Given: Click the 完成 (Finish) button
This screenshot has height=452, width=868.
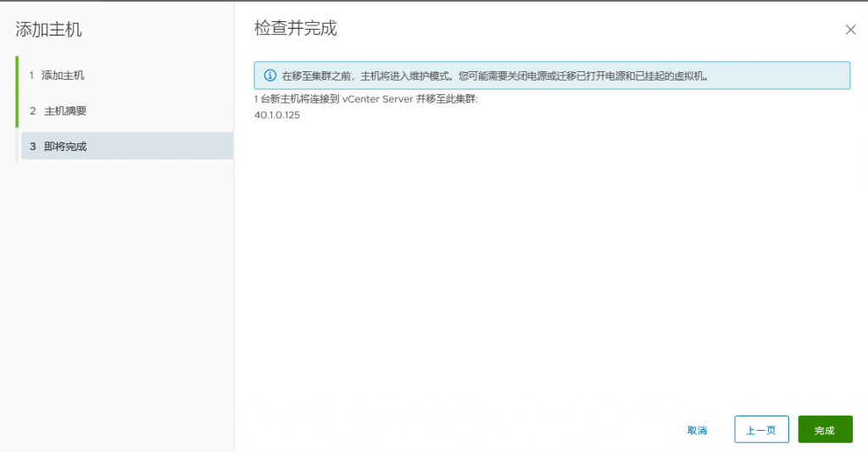Looking at the screenshot, I should (825, 429).
